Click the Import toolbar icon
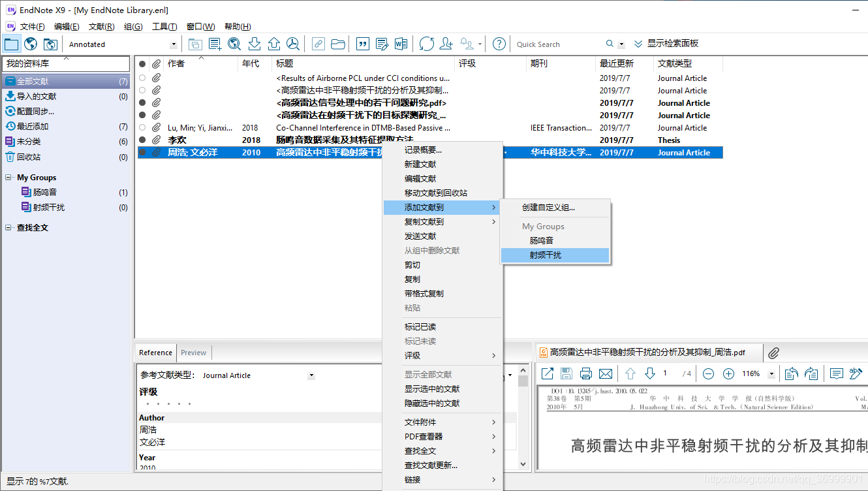Screen dimensions: 868x491 pyautogui.click(x=255, y=44)
